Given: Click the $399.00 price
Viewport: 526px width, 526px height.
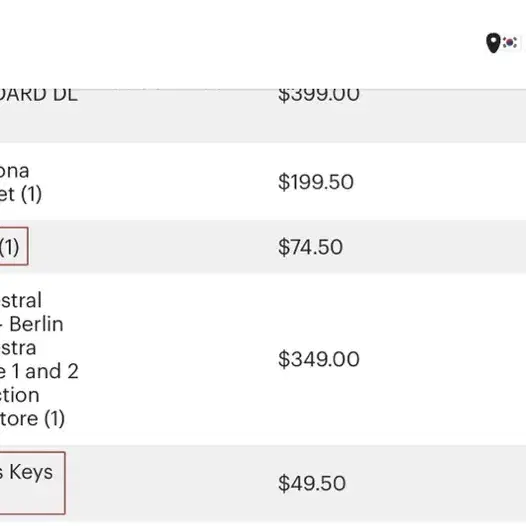Looking at the screenshot, I should (x=319, y=95).
